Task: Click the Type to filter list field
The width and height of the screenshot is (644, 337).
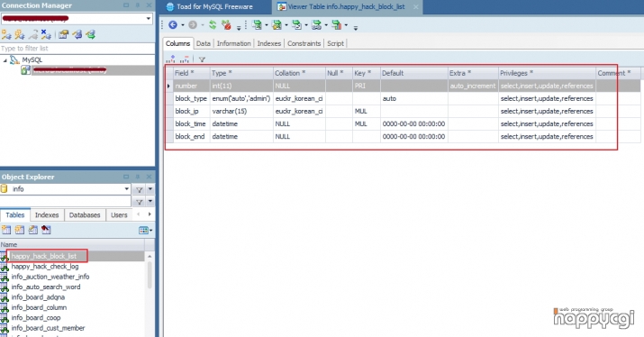Action: coord(77,49)
